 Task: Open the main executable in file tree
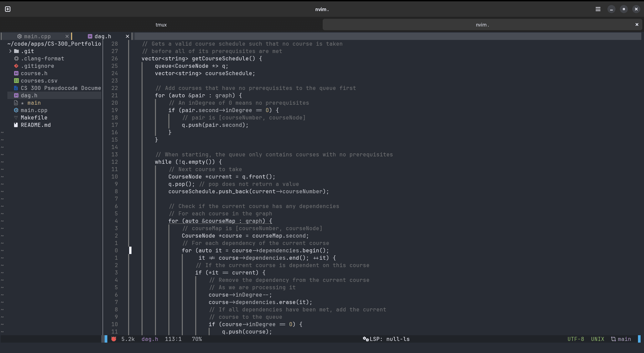(x=34, y=103)
